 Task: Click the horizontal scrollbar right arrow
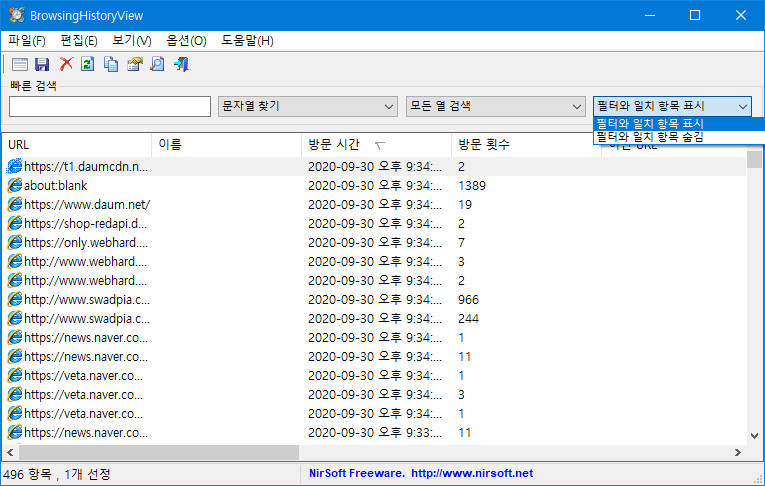pos(738,452)
